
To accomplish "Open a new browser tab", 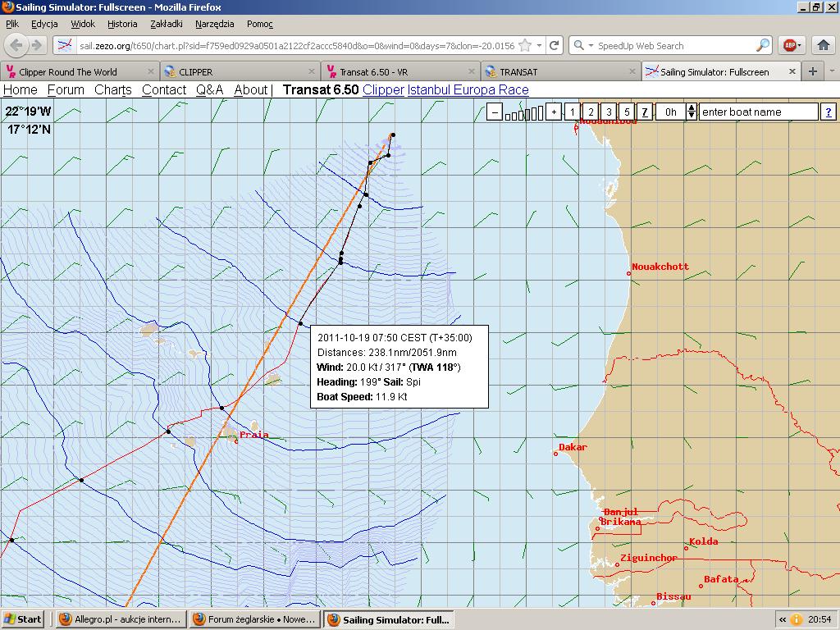I will coord(812,71).
